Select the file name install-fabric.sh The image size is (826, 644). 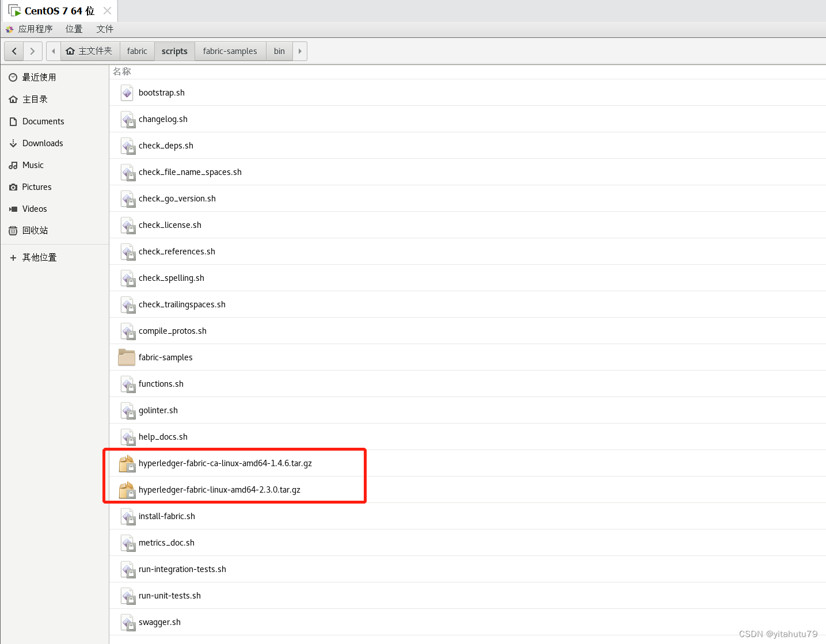[167, 516]
